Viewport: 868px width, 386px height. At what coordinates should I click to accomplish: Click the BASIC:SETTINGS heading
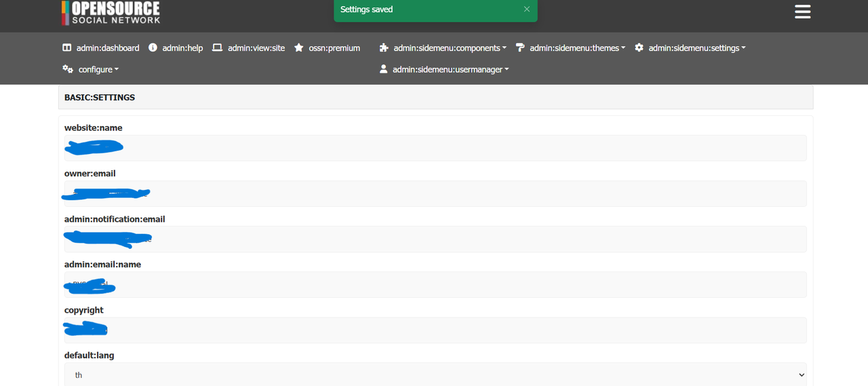[x=100, y=98]
